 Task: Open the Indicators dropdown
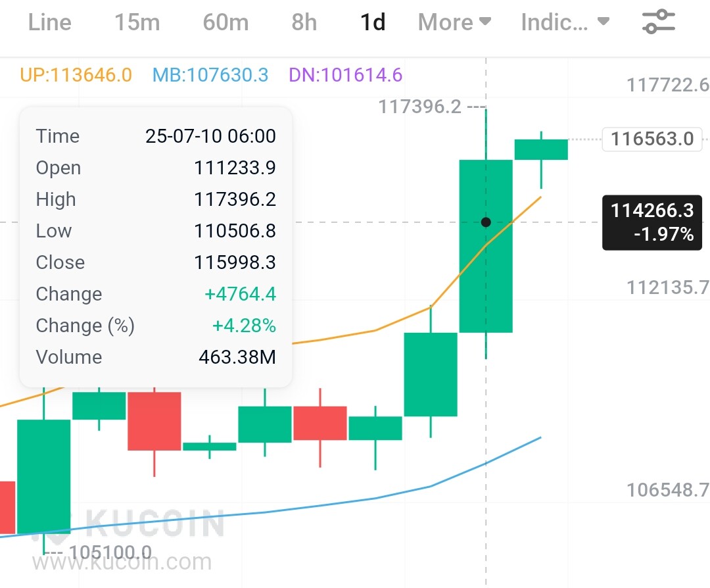pos(565,22)
